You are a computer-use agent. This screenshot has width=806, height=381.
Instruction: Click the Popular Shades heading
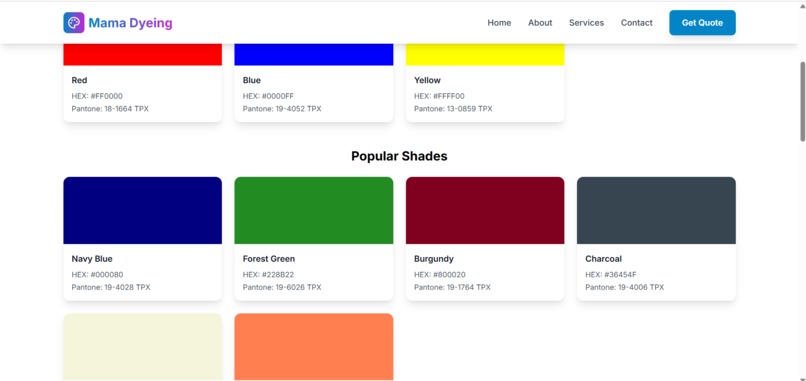pyautogui.click(x=399, y=156)
